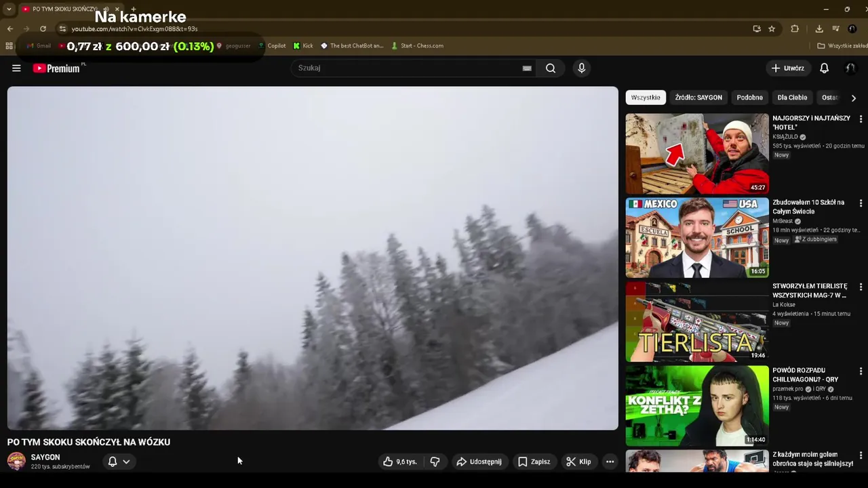Open the Kick bookmark
The image size is (868, 488).
[303, 46]
